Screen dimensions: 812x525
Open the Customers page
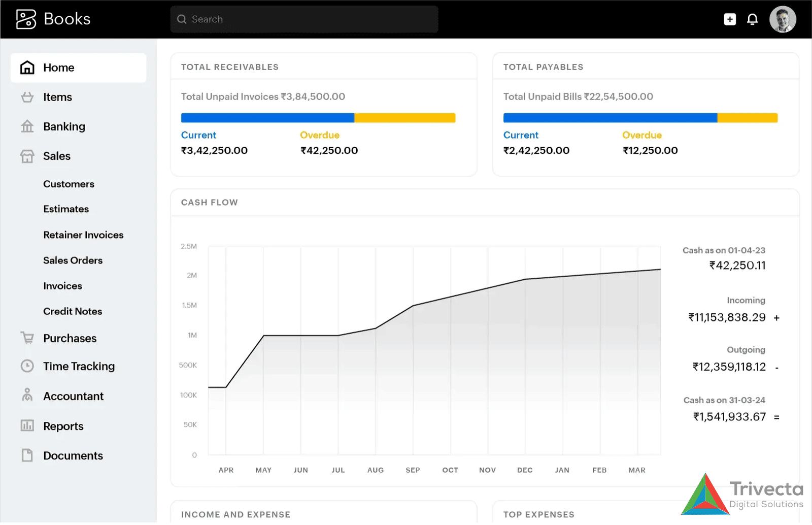pyautogui.click(x=69, y=184)
